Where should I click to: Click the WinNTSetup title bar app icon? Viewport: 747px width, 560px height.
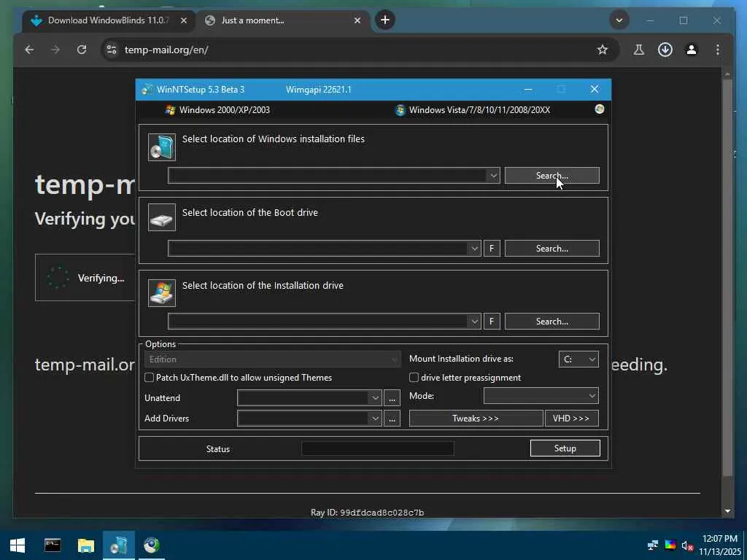tap(147, 89)
